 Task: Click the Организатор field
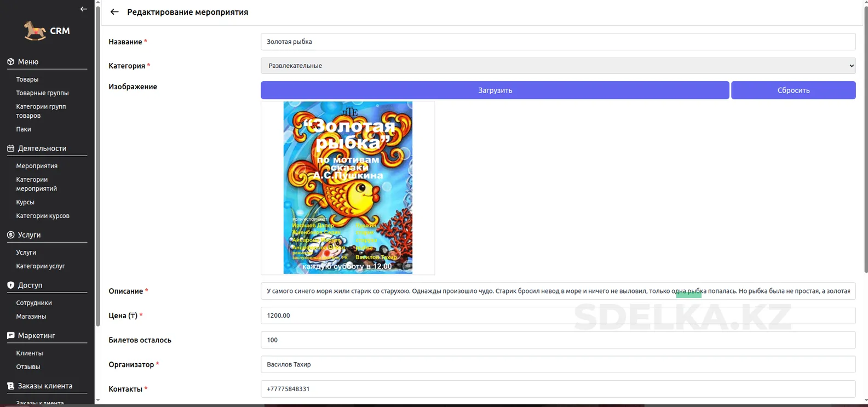pos(558,364)
